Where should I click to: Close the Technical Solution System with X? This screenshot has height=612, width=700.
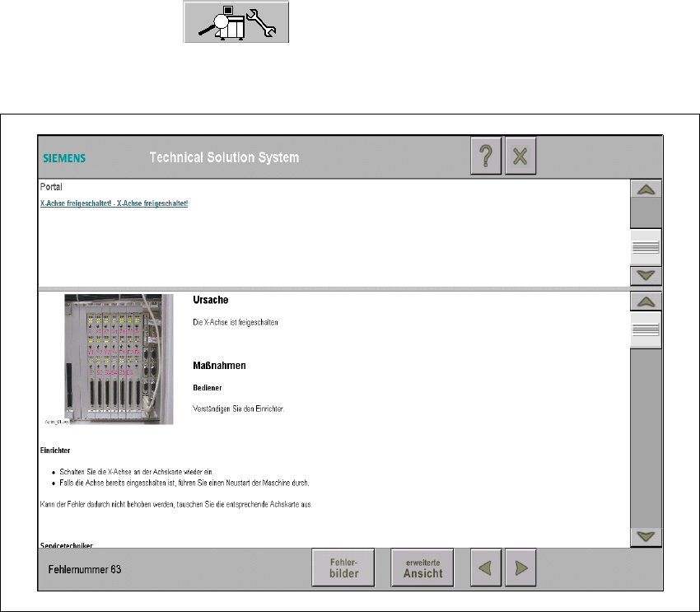520,156
